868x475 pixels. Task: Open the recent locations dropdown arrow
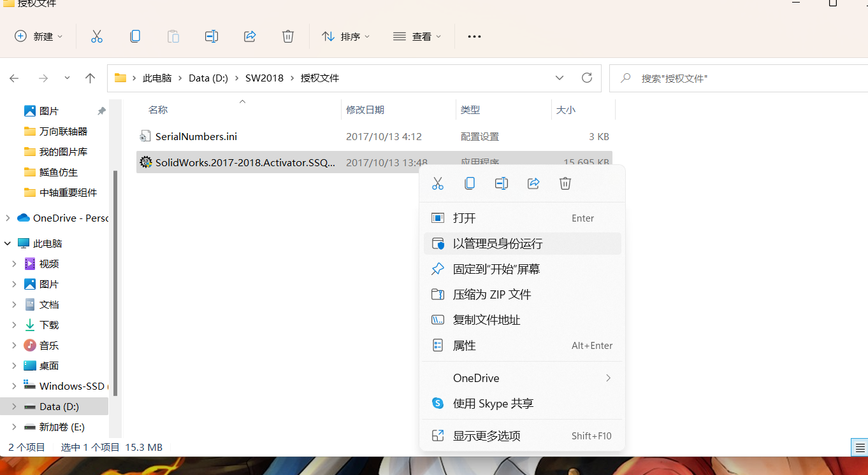(x=68, y=78)
